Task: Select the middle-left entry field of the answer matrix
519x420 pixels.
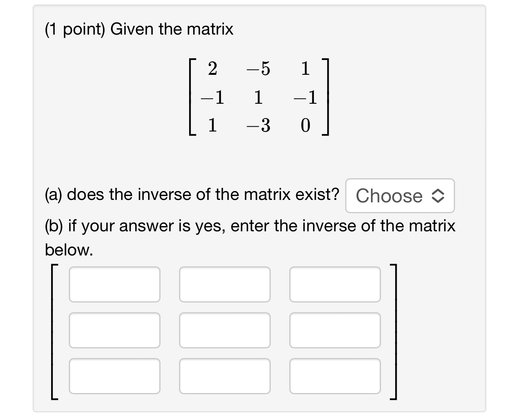Action: 115,330
